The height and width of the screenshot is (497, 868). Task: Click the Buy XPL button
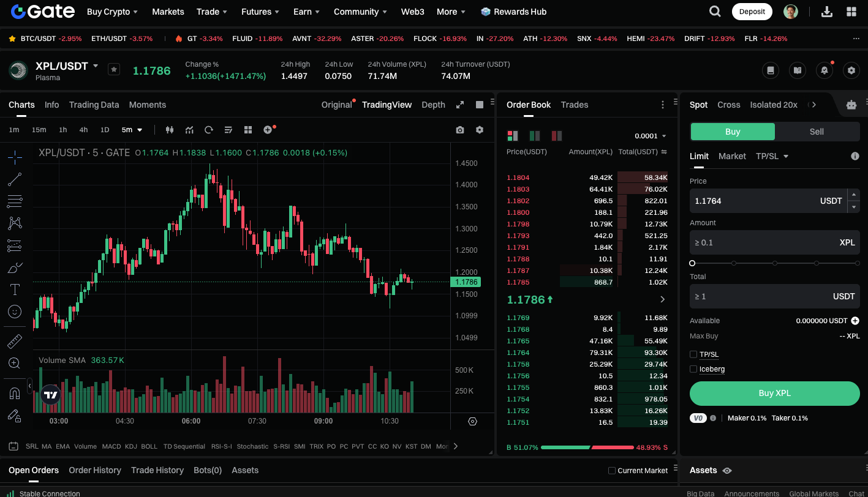tap(775, 393)
